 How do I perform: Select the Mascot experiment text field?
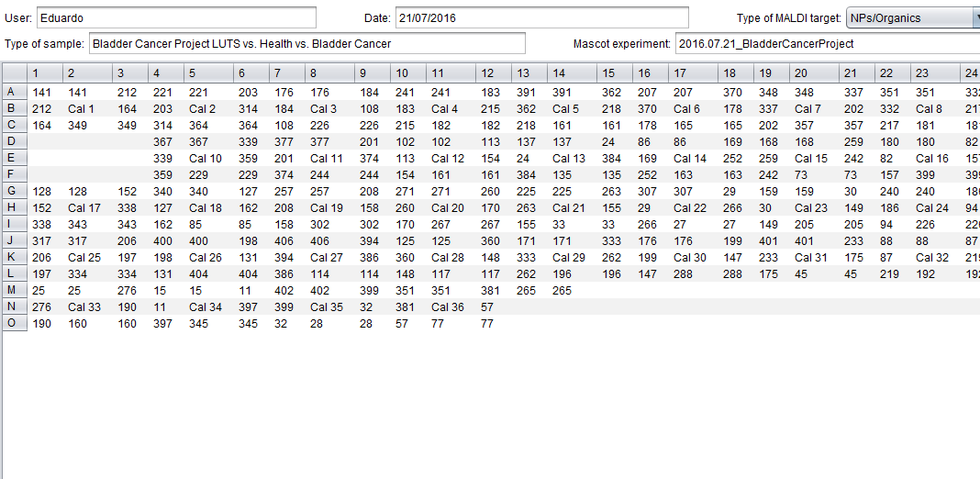point(826,44)
